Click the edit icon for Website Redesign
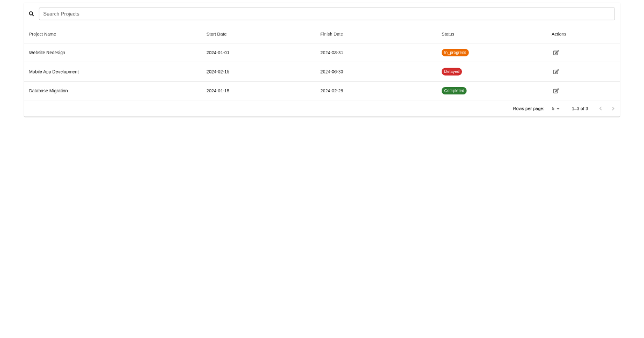Viewport: 644px width, 338px height. [x=556, y=53]
